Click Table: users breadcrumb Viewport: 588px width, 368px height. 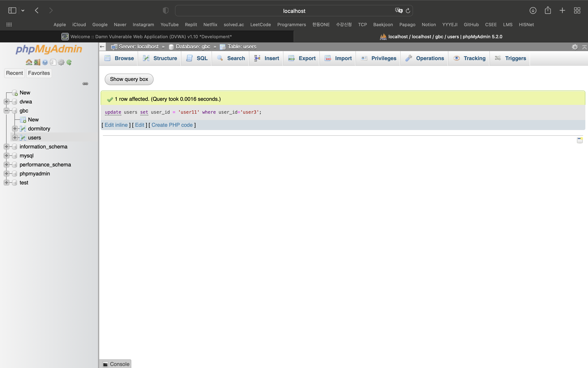click(242, 47)
